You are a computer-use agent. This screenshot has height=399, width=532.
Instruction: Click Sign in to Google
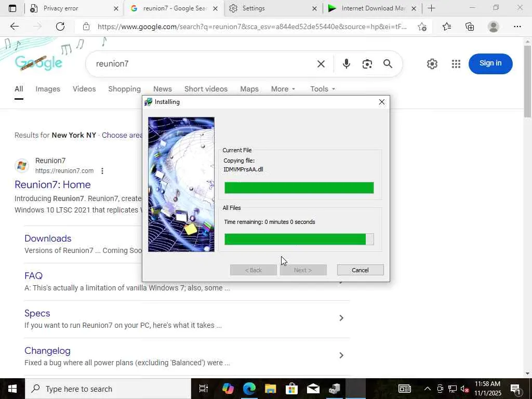(x=490, y=63)
